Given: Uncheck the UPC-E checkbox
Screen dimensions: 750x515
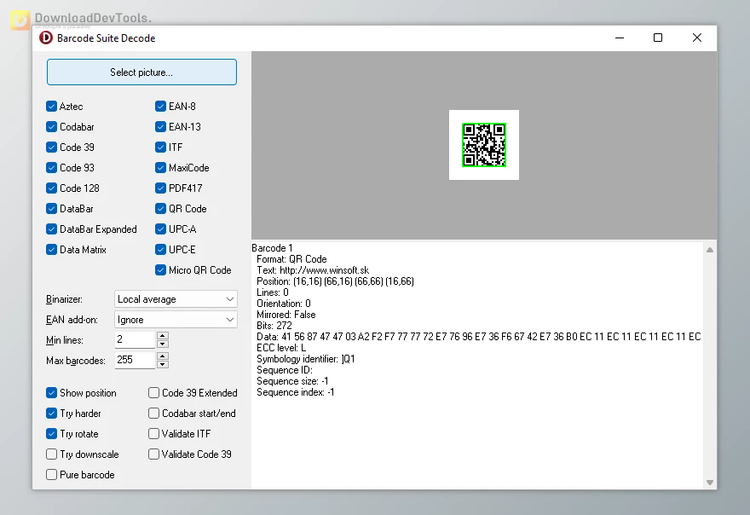Looking at the screenshot, I should tap(161, 250).
